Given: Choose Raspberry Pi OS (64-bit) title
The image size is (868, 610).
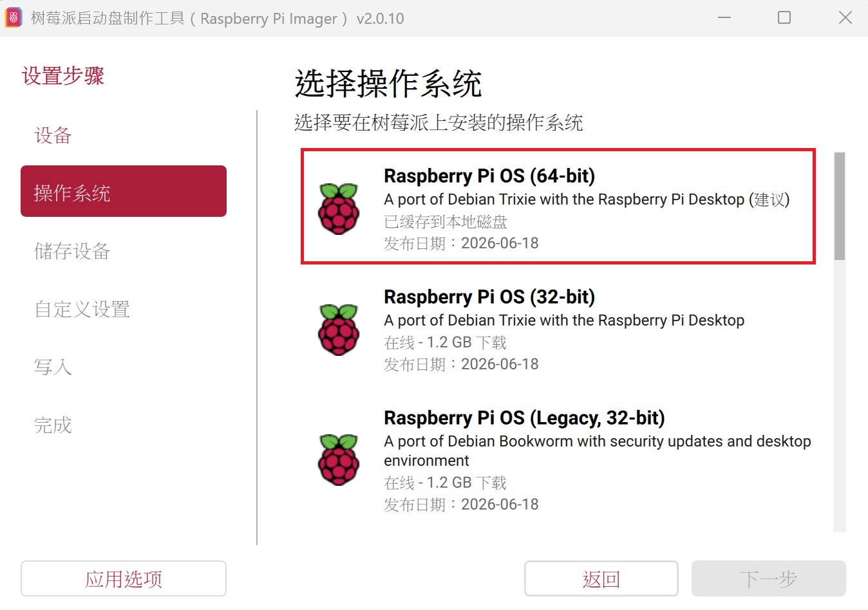Looking at the screenshot, I should click(x=489, y=176).
